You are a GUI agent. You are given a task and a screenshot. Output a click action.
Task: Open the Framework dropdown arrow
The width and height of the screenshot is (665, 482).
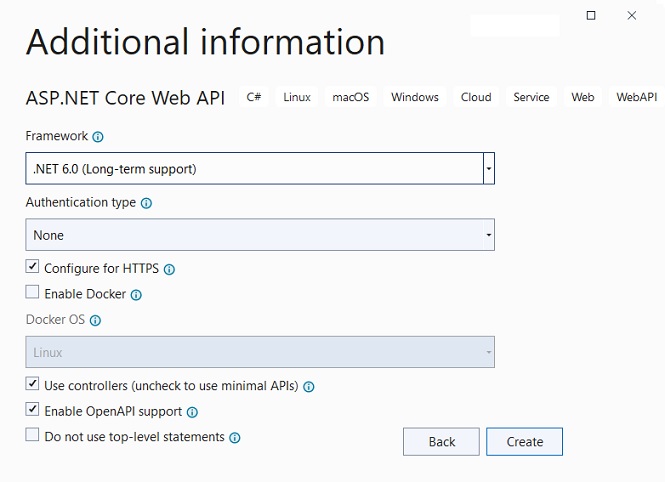489,169
